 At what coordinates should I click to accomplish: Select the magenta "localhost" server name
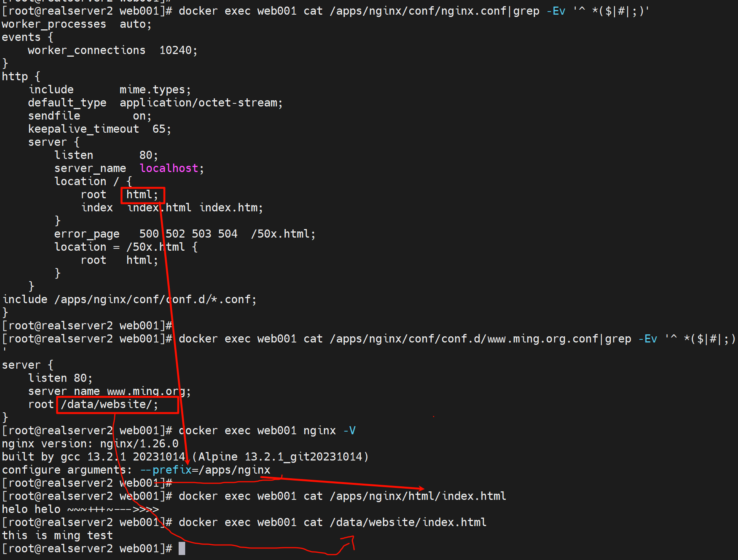[x=169, y=169]
